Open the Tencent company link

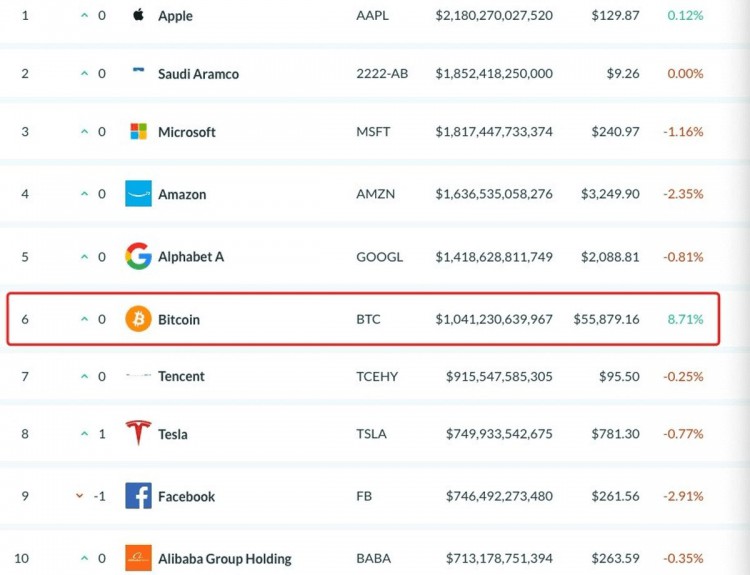181,376
